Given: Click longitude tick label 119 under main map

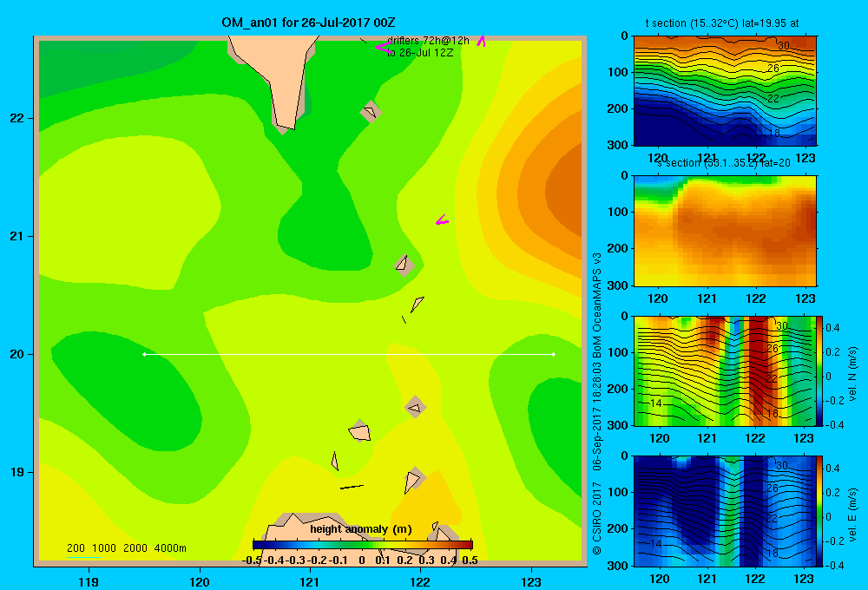Looking at the screenshot, I should click(x=89, y=581).
